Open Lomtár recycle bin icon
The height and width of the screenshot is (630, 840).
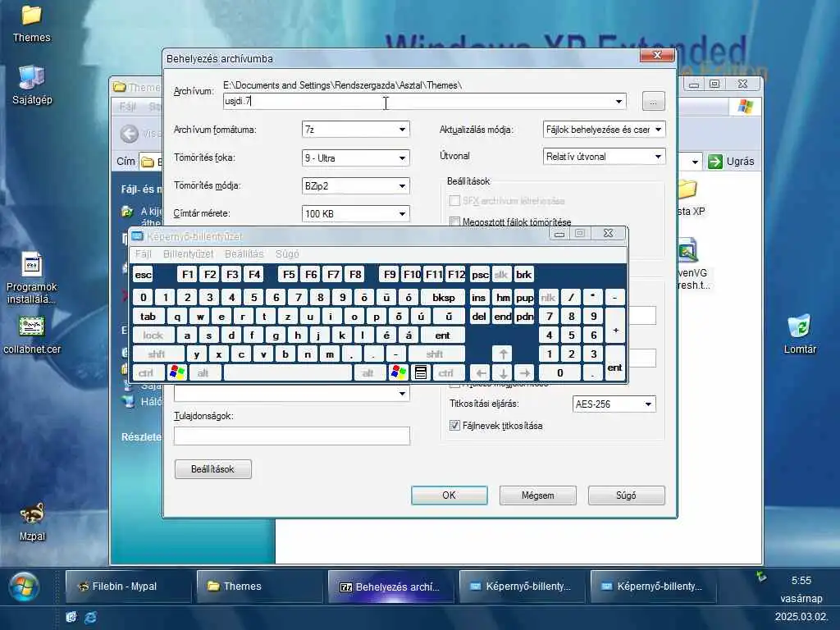point(800,335)
